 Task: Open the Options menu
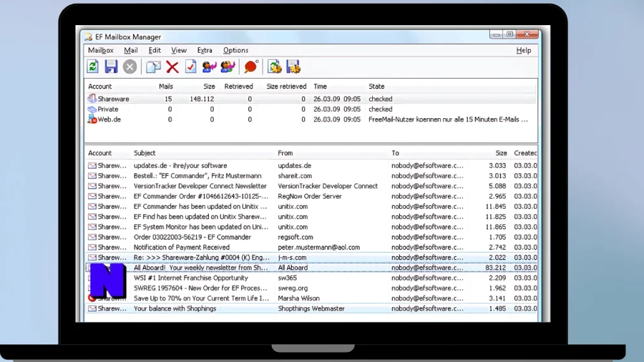point(236,50)
